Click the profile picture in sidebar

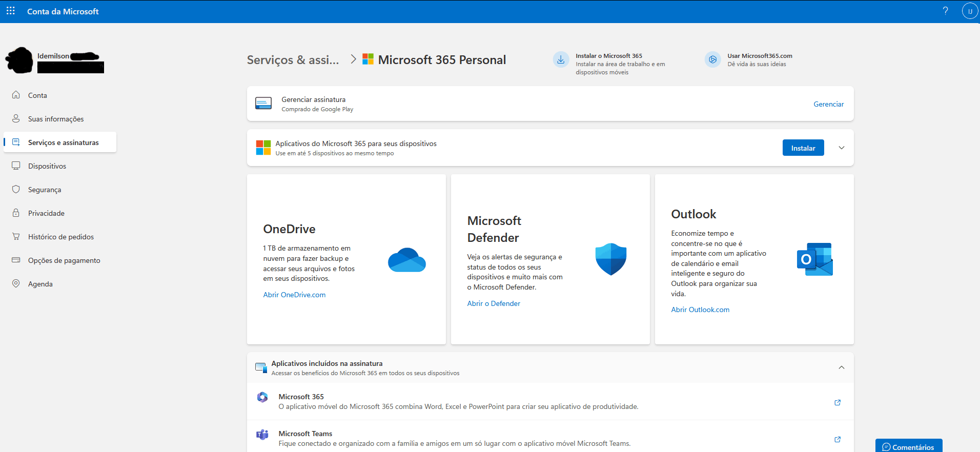(x=19, y=60)
